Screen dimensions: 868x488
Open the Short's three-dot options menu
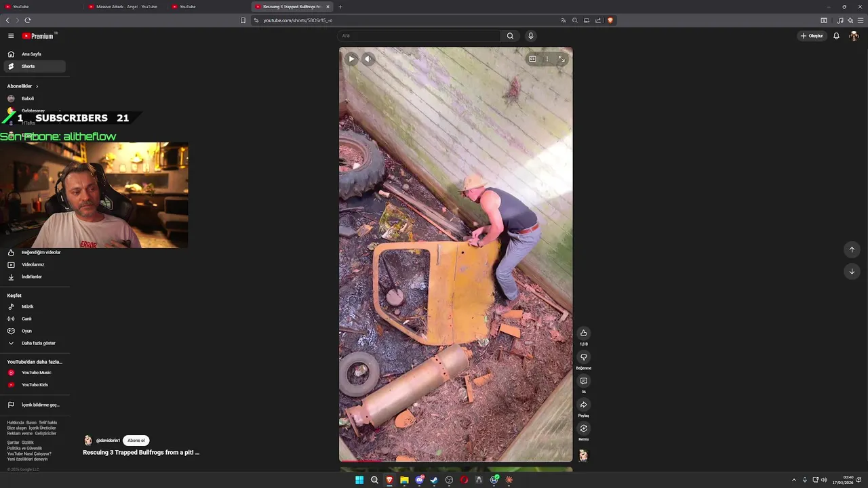click(547, 59)
